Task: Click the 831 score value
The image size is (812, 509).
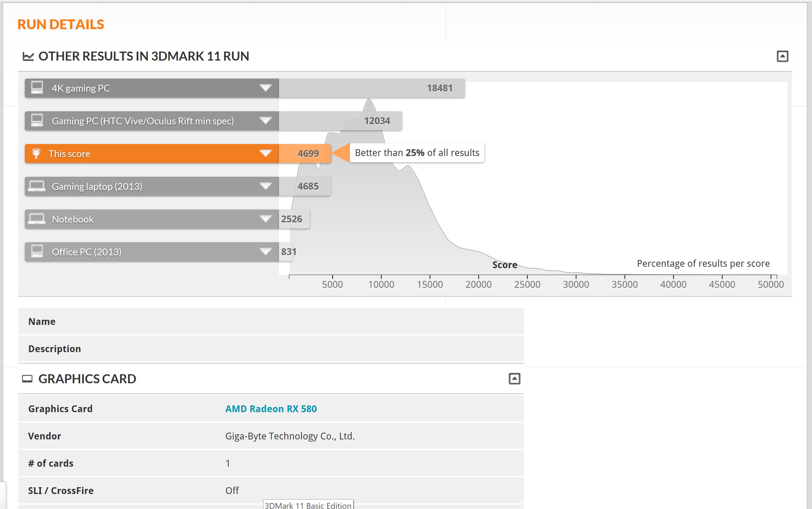Action: point(288,251)
